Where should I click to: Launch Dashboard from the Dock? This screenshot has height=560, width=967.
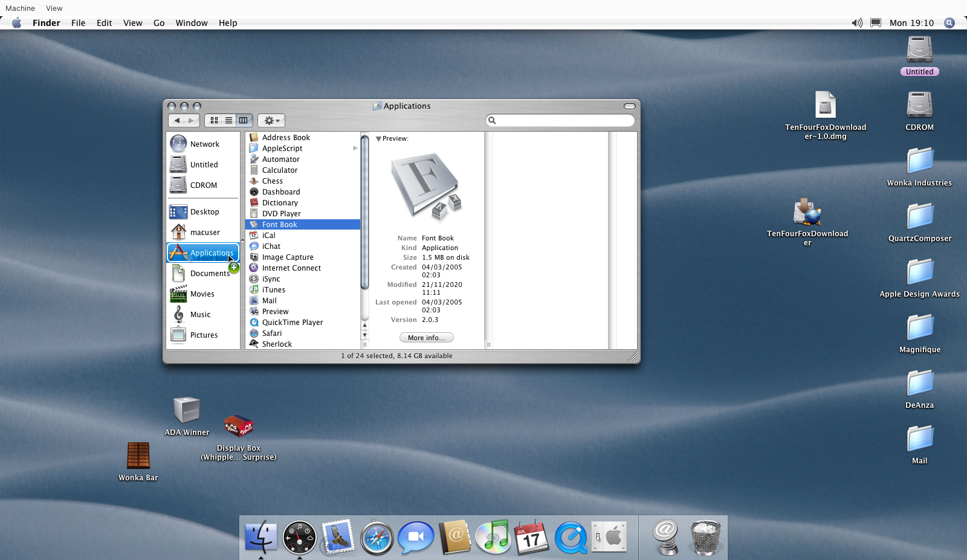pyautogui.click(x=299, y=537)
